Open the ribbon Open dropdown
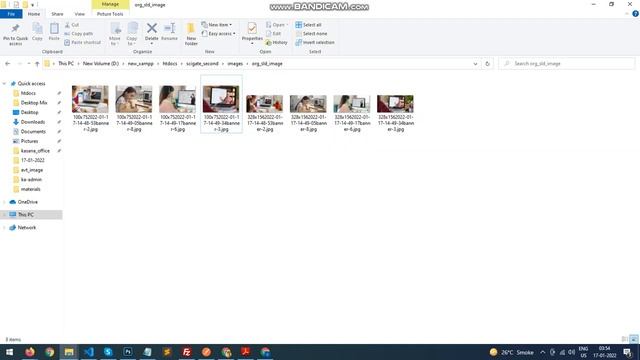This screenshot has width=640, height=360. coord(277,25)
